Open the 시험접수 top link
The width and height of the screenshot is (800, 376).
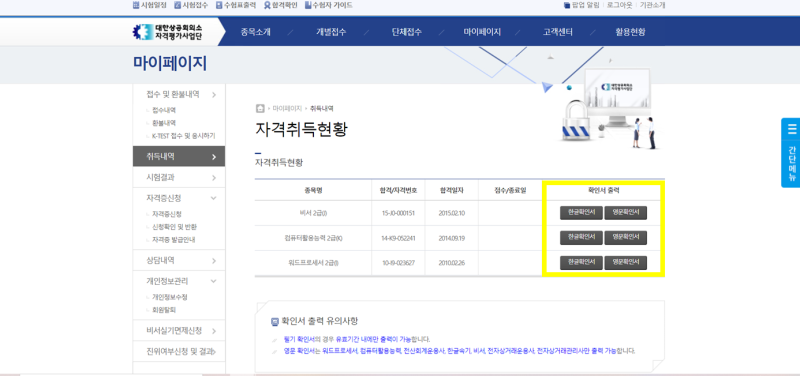pyautogui.click(x=195, y=5)
